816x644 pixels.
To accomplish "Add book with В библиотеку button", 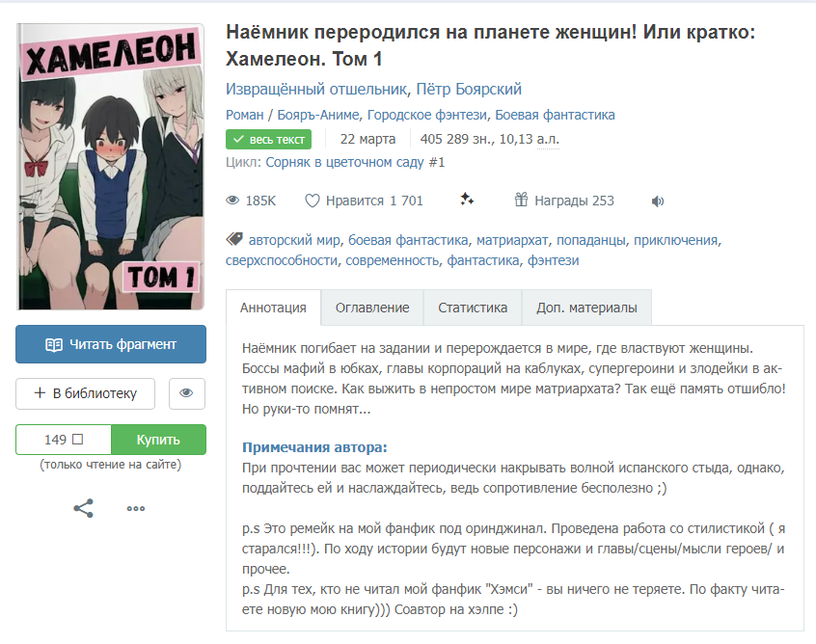I will [85, 393].
